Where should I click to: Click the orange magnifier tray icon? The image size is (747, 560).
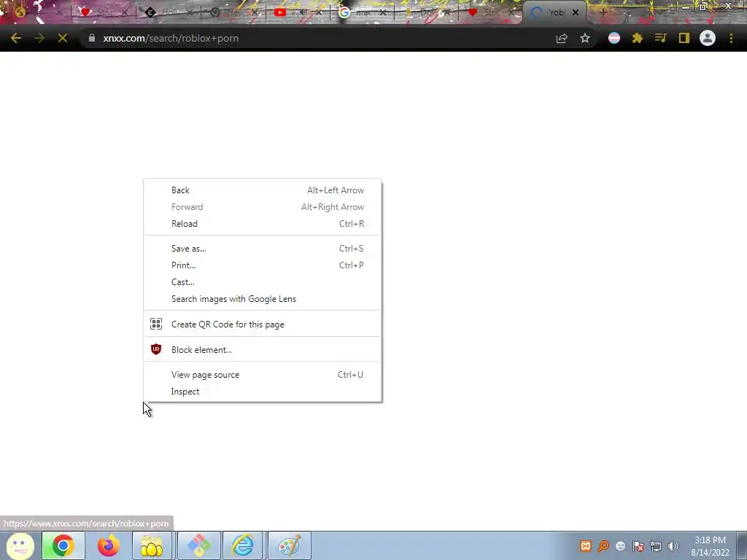[x=603, y=546]
